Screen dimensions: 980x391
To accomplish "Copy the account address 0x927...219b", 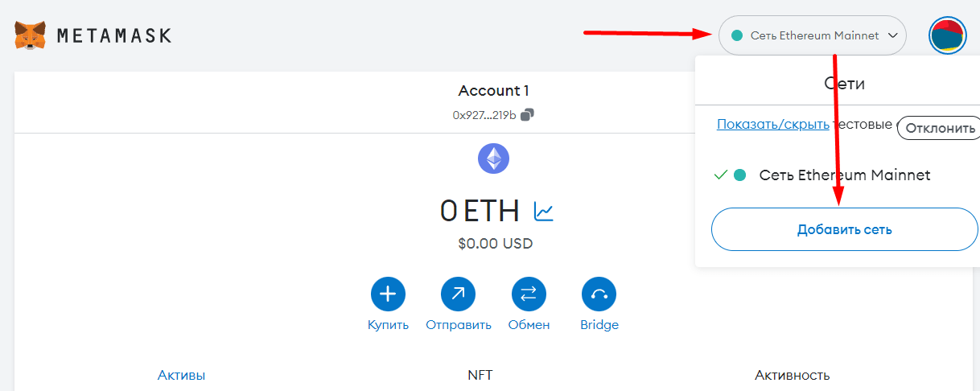I will pos(527,114).
